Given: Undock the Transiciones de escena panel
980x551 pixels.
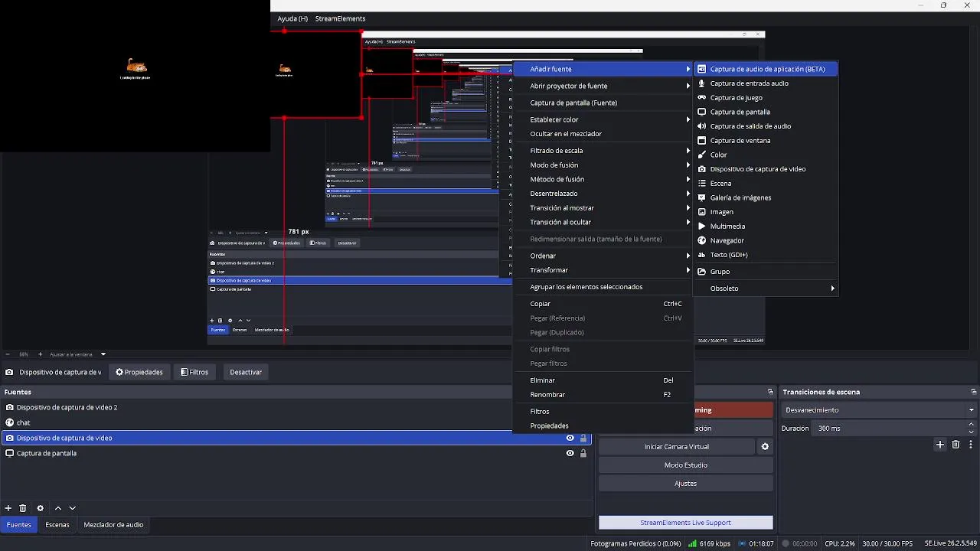Looking at the screenshot, I should click(x=974, y=392).
